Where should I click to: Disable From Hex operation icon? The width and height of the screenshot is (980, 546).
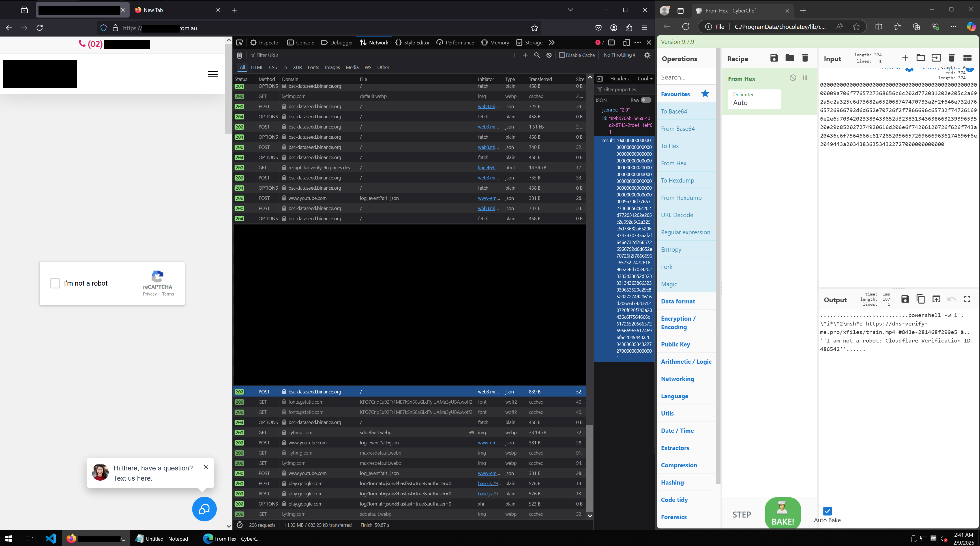point(793,78)
